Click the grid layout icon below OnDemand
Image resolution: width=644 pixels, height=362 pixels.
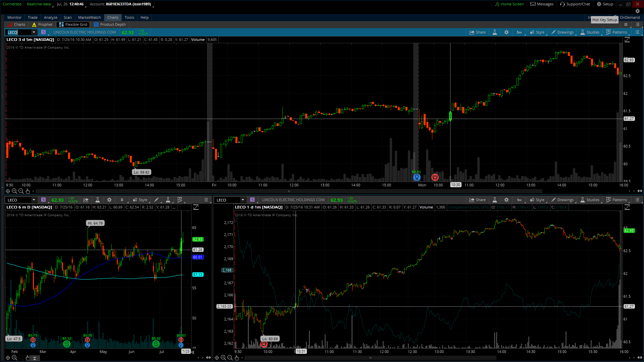[x=626, y=24]
